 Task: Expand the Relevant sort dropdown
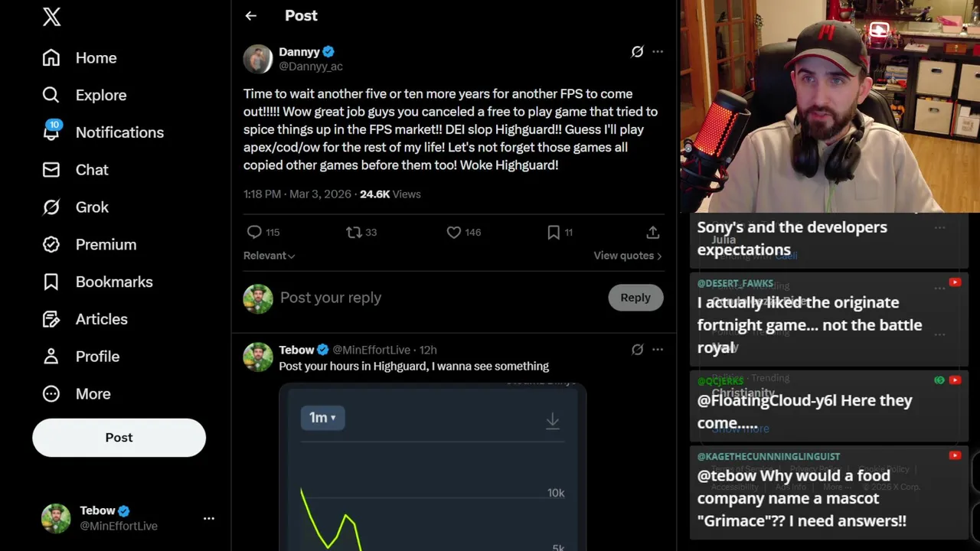pos(269,256)
